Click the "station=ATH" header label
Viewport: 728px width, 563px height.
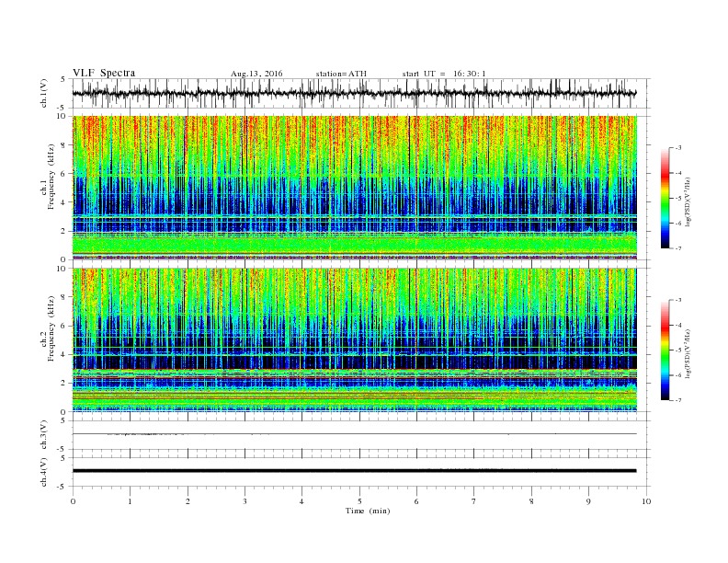click(341, 74)
